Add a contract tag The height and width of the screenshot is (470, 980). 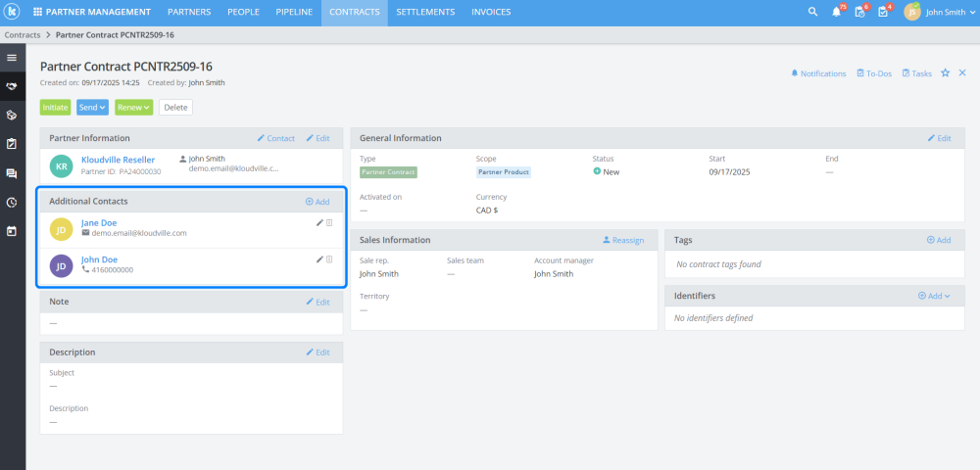pyautogui.click(x=938, y=240)
